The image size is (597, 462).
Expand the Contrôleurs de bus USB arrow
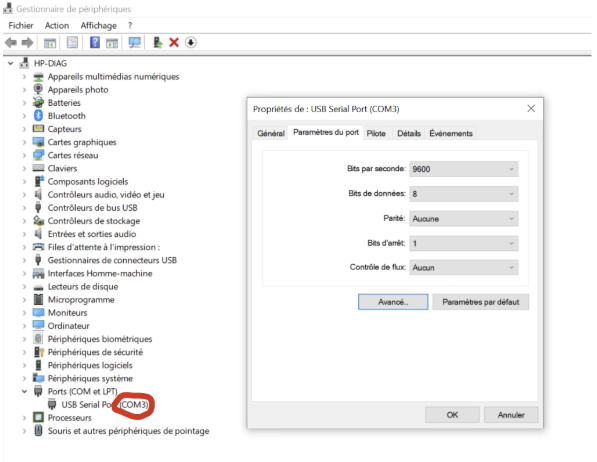[x=24, y=208]
